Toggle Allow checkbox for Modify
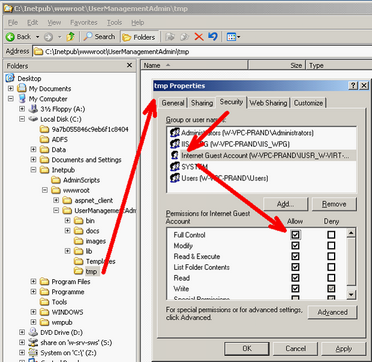This screenshot has width=372, height=362. point(295,246)
